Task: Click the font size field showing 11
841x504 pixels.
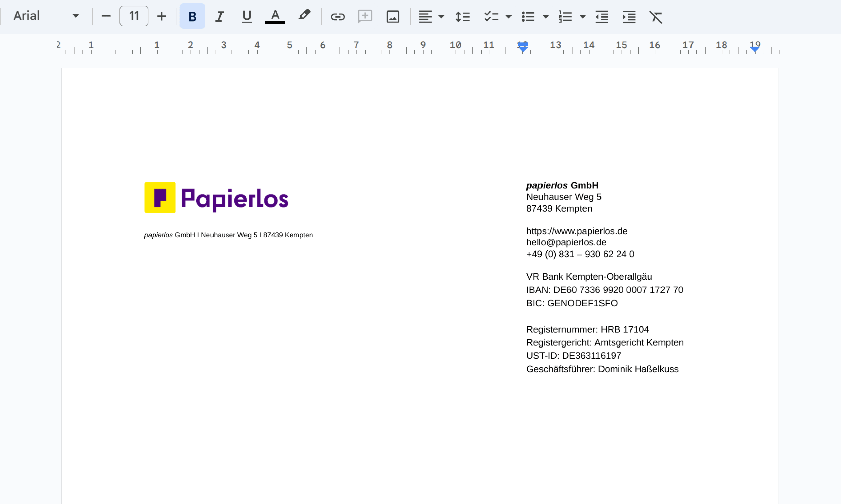Action: pos(134,16)
